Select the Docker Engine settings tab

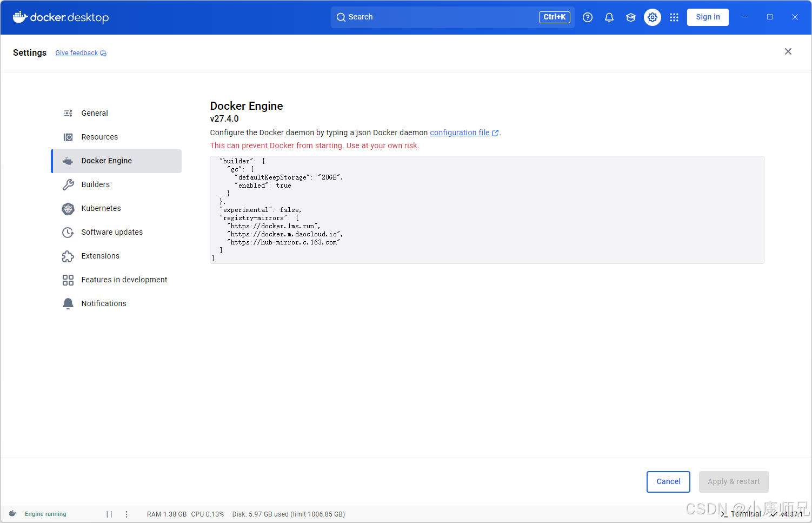click(x=116, y=161)
